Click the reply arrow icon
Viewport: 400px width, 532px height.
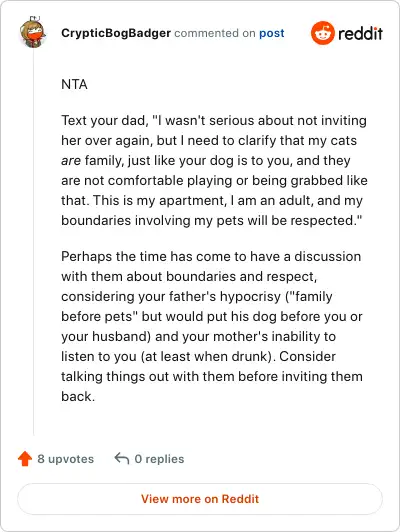click(x=122, y=458)
